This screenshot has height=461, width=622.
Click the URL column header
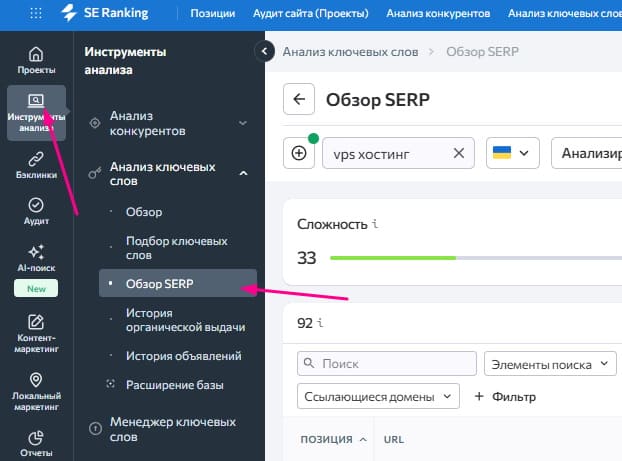(x=394, y=439)
